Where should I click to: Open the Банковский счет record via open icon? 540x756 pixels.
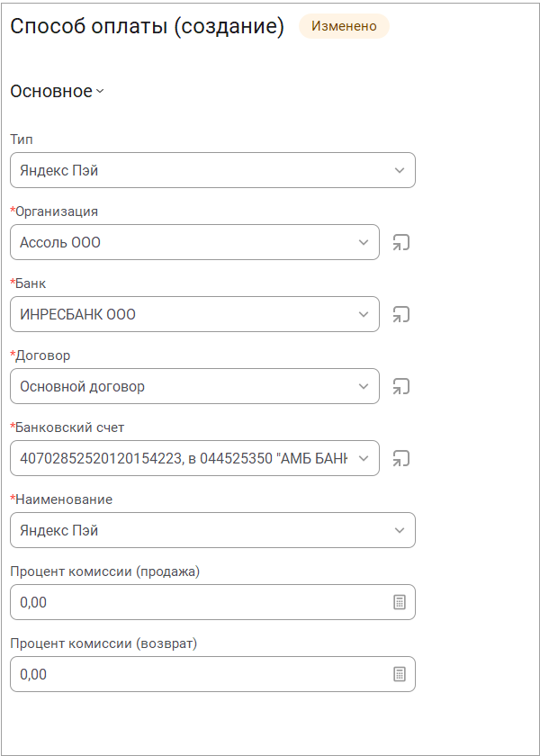pyautogui.click(x=400, y=458)
